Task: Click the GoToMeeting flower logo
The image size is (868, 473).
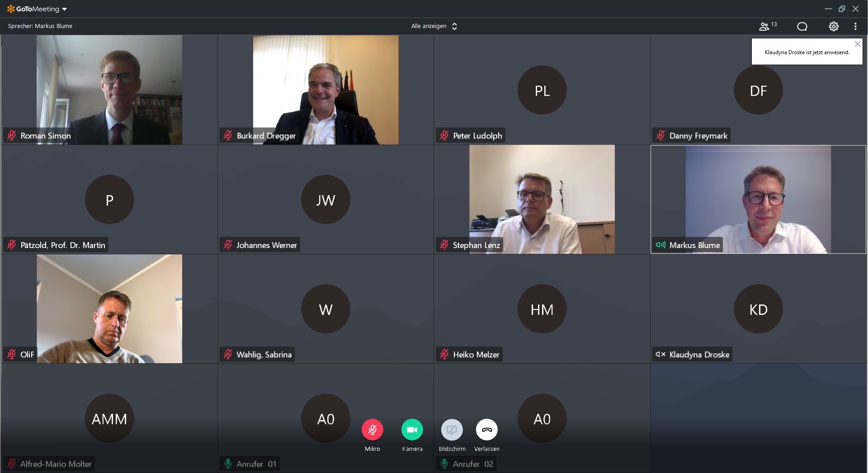Action: 11,9
